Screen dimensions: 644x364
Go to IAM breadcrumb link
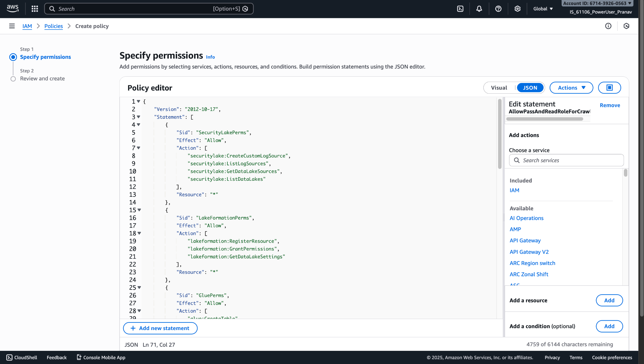click(27, 26)
